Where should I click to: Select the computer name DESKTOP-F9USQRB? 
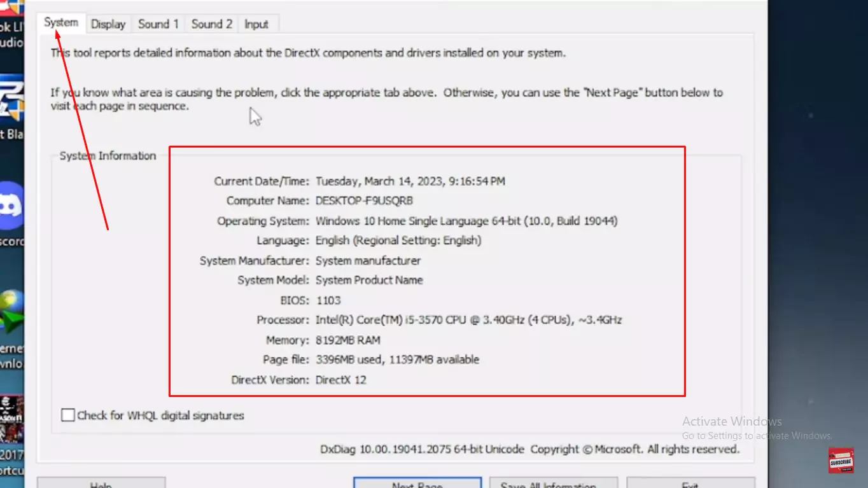tap(364, 201)
